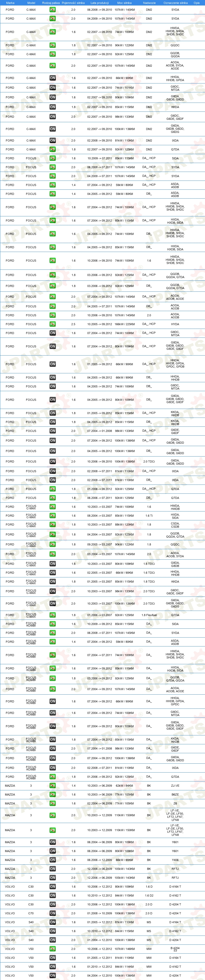
Task: Click the Lata produkcji column header
Action: click(99, 3)
